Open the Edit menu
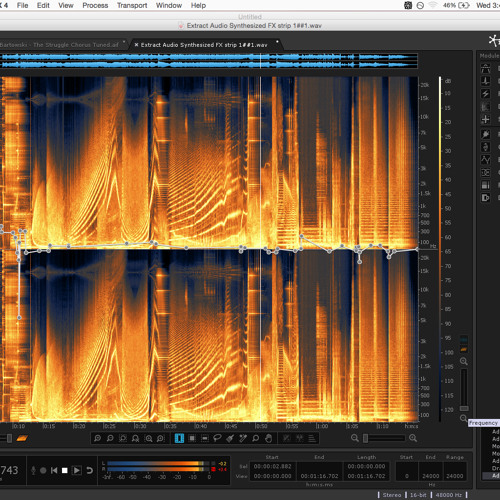 coord(43,5)
